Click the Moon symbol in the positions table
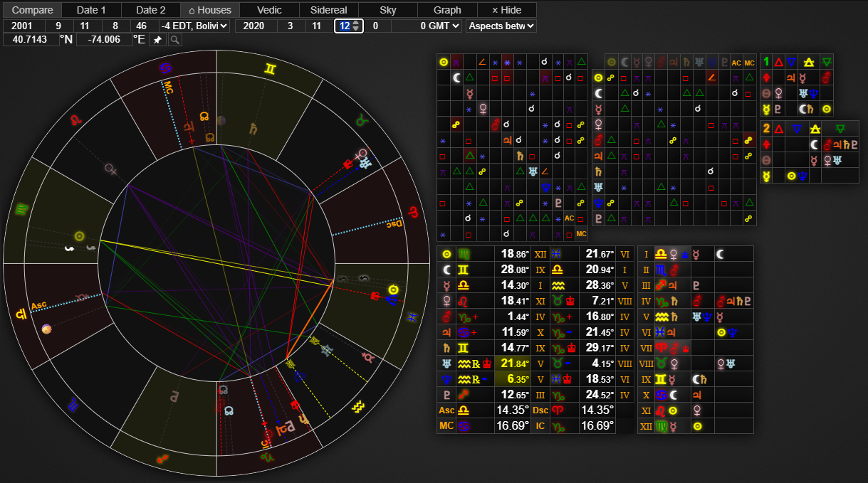The width and height of the screenshot is (868, 483). [446, 270]
